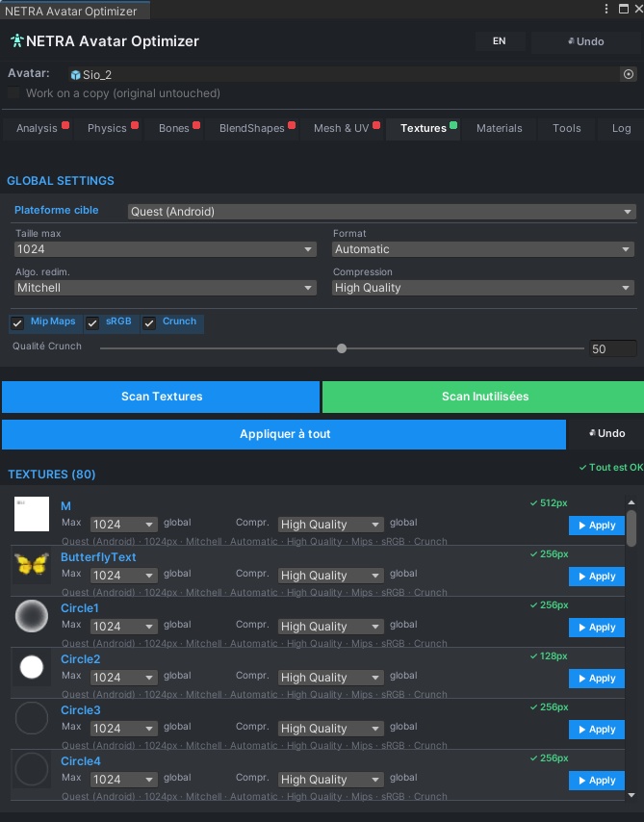The height and width of the screenshot is (822, 644).
Task: Open Max size dropdown for texture M
Action: pyautogui.click(x=124, y=525)
